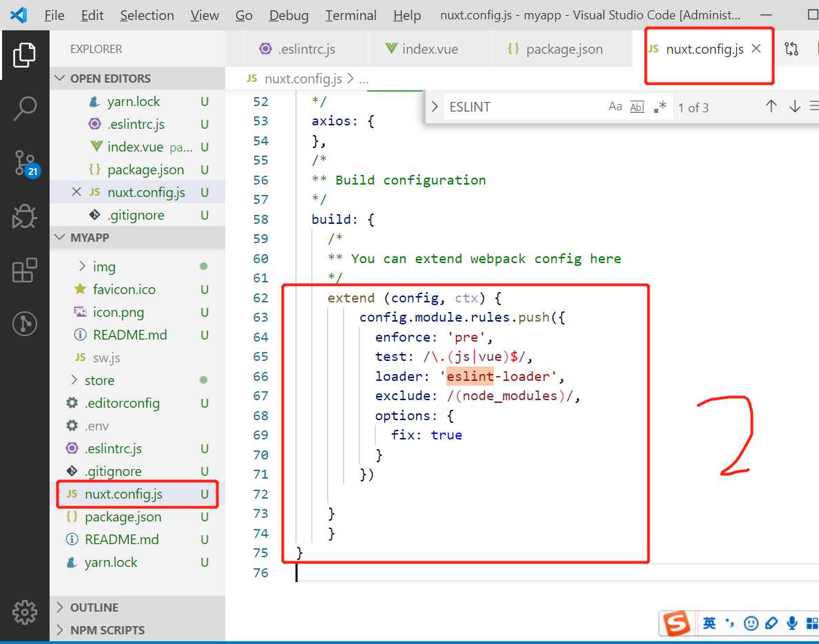This screenshot has width=819, height=644.
Task: Open Source Control view with 21 changes
Action: point(25,163)
